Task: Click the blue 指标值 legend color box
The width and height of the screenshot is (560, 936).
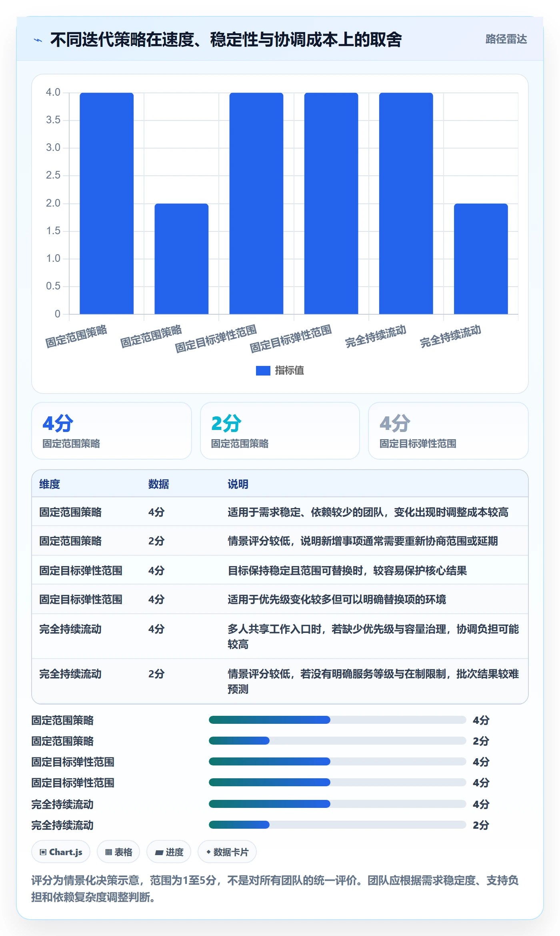Action: click(263, 370)
